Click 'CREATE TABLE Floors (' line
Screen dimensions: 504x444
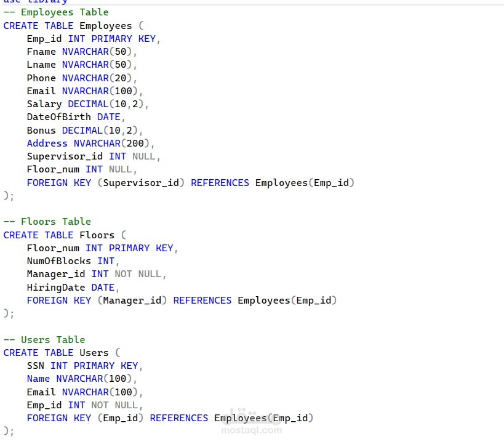65,235
